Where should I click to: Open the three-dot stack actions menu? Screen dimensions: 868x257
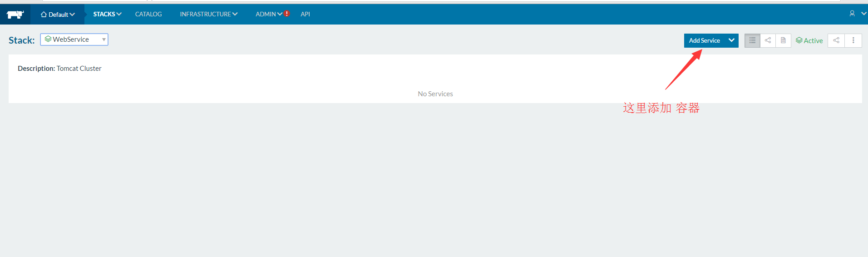[853, 40]
